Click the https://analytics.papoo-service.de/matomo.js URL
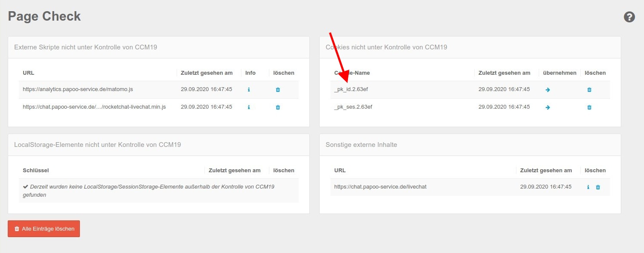Image resolution: width=644 pixels, height=253 pixels. pos(78,89)
